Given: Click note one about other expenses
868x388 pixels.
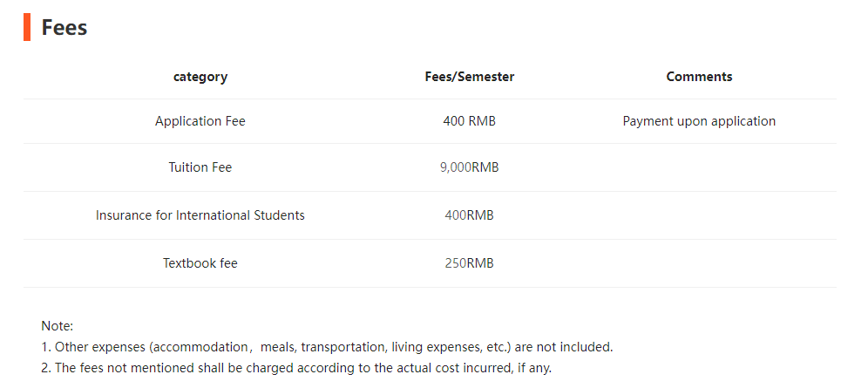Looking at the screenshot, I should [x=327, y=347].
